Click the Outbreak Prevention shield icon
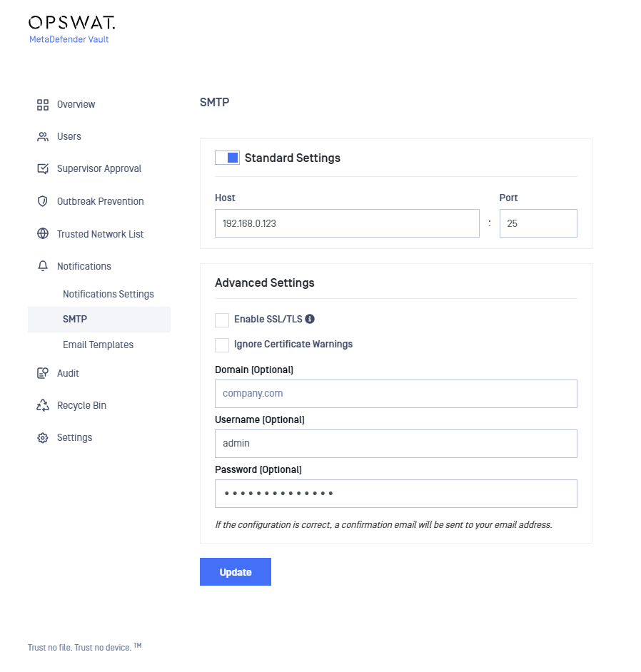 click(x=42, y=201)
